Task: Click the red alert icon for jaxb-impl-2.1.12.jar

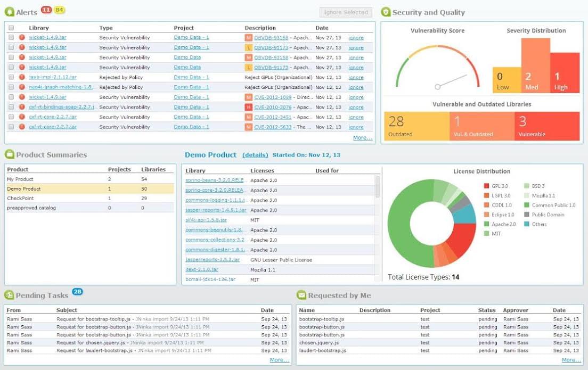Action: click(x=22, y=77)
